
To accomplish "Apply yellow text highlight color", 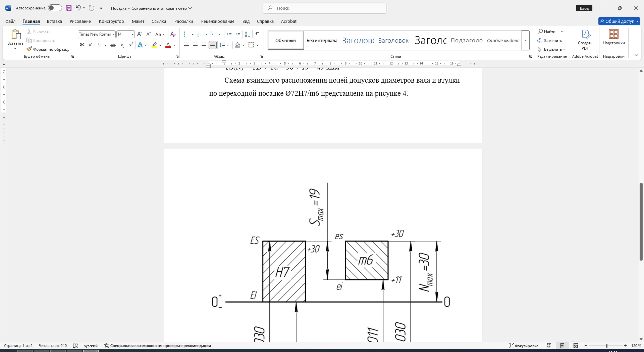I will [x=154, y=45].
